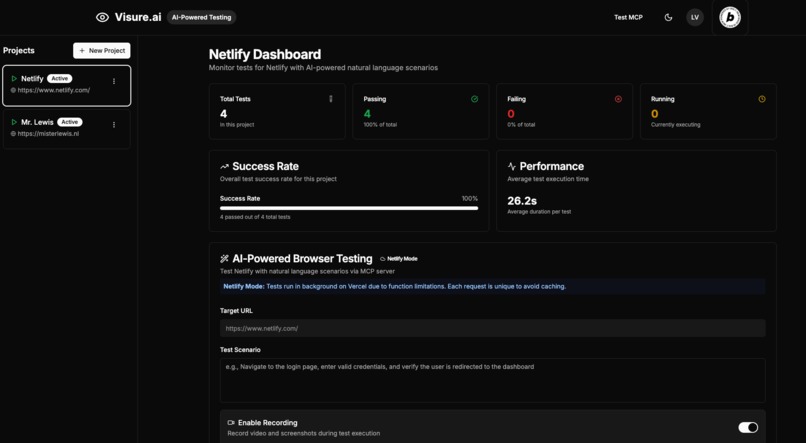806x443 pixels.
Task: Focus the Target URL input field
Action: pos(492,328)
